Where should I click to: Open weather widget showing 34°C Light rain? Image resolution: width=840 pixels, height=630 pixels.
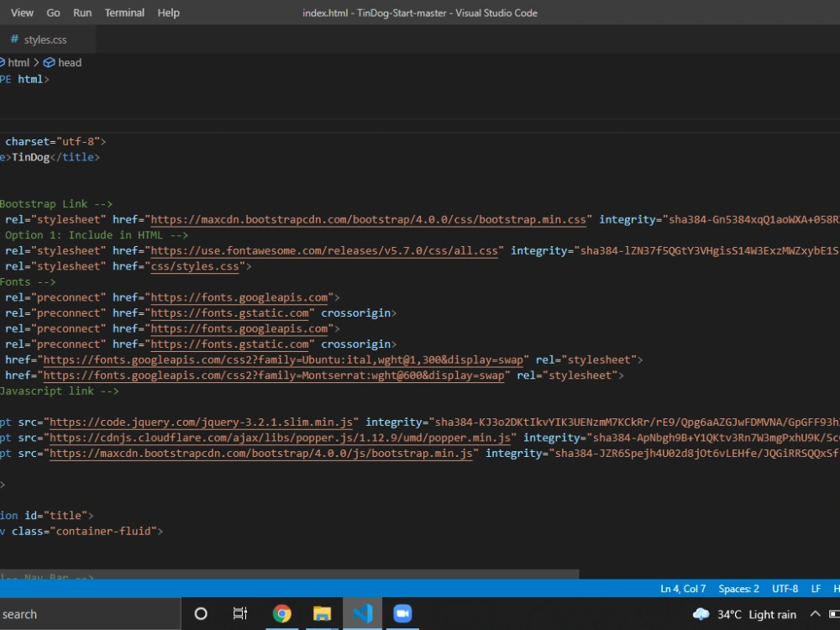744,615
